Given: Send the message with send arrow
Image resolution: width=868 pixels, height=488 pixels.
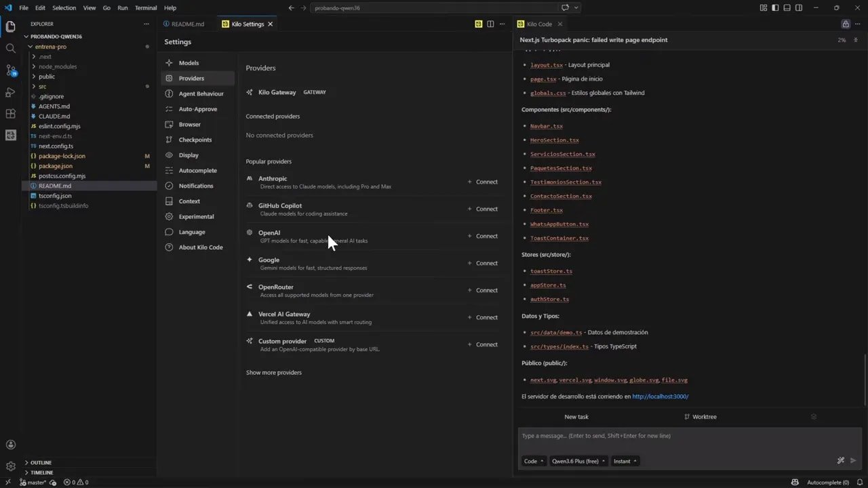Looking at the screenshot, I should 853,461.
